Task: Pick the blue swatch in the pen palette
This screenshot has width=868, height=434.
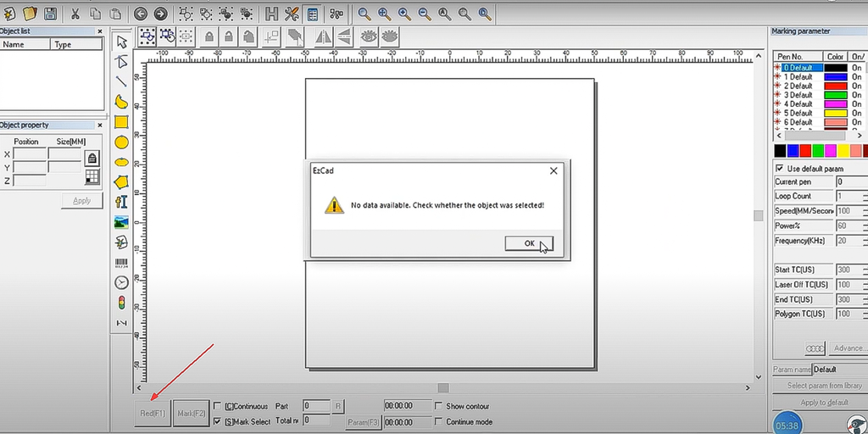Action: (793, 151)
